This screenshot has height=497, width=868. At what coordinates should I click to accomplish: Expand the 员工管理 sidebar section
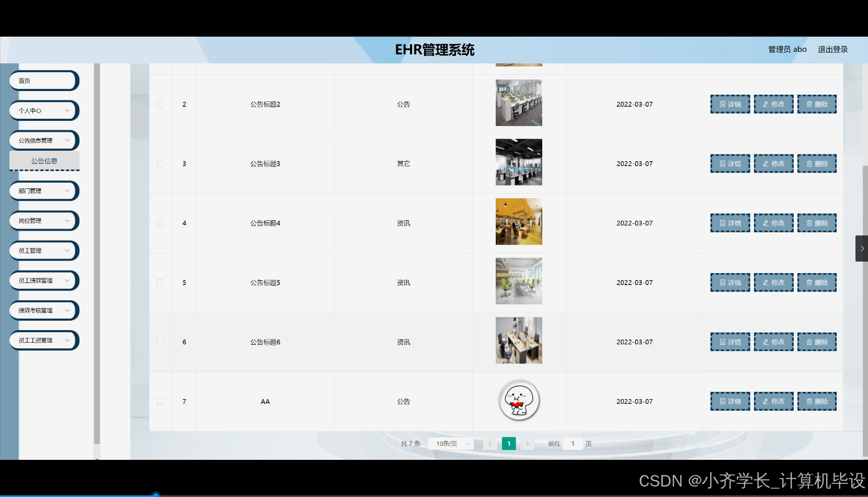click(x=43, y=251)
